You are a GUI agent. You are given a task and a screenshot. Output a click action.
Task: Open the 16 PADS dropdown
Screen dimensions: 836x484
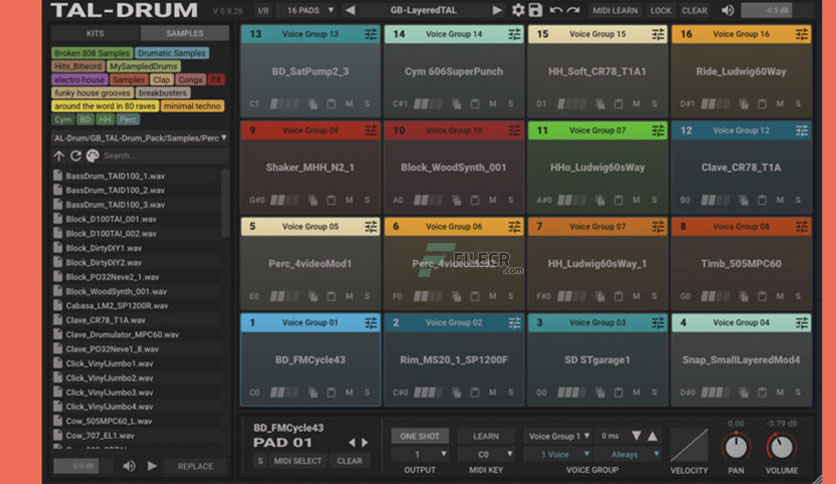pos(310,10)
